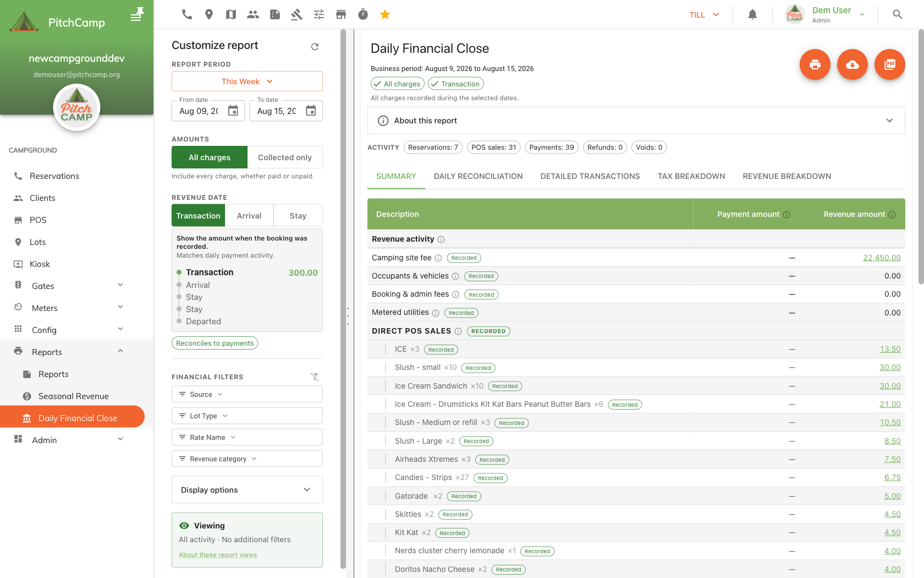Click the map icon in top toolbar
Image resolution: width=924 pixels, height=578 pixels.
[x=231, y=14]
